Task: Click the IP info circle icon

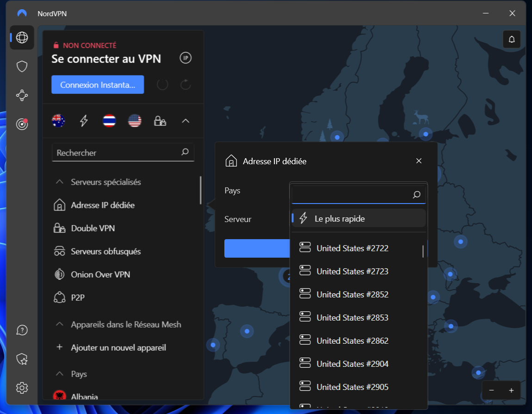Action: click(186, 58)
